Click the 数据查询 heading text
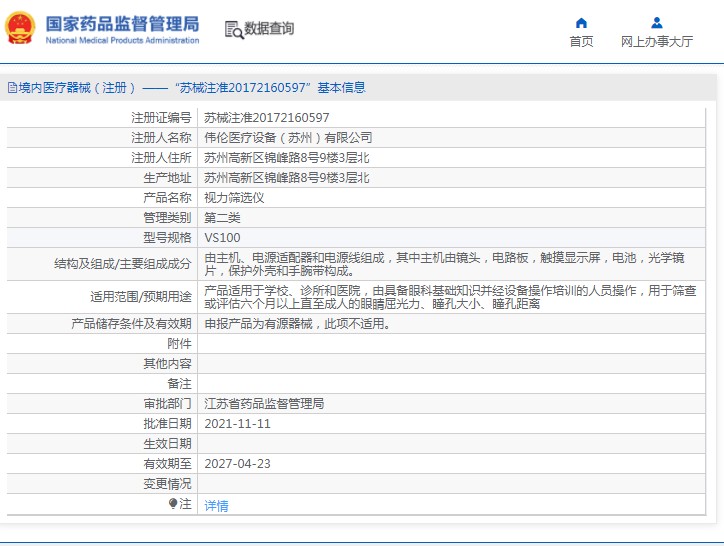 point(269,29)
